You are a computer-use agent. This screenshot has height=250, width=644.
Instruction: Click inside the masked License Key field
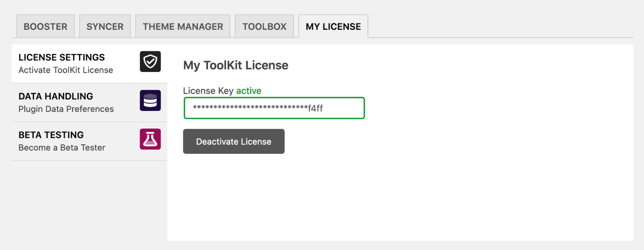coord(274,108)
